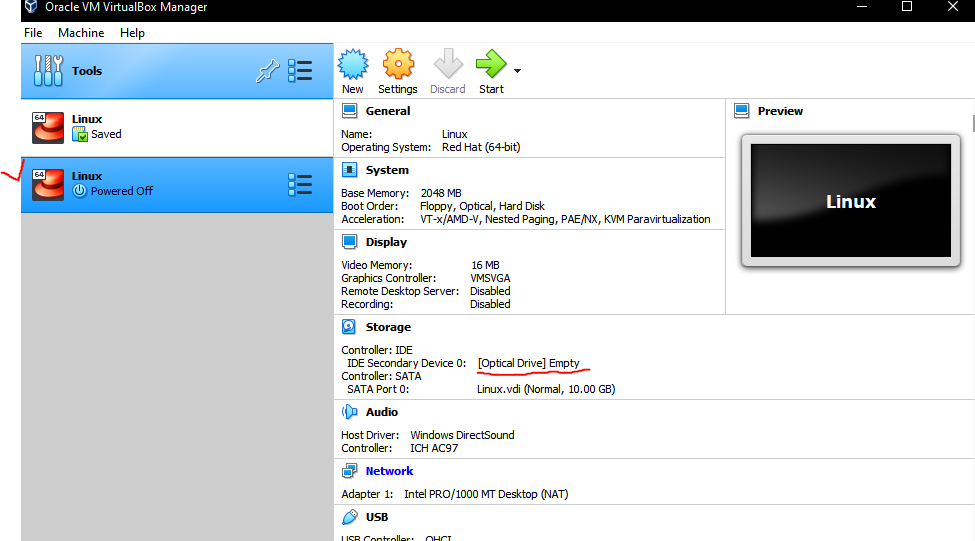Image resolution: width=975 pixels, height=541 pixels.
Task: Click the details pane vertical scrollbar
Action: pos(973,123)
